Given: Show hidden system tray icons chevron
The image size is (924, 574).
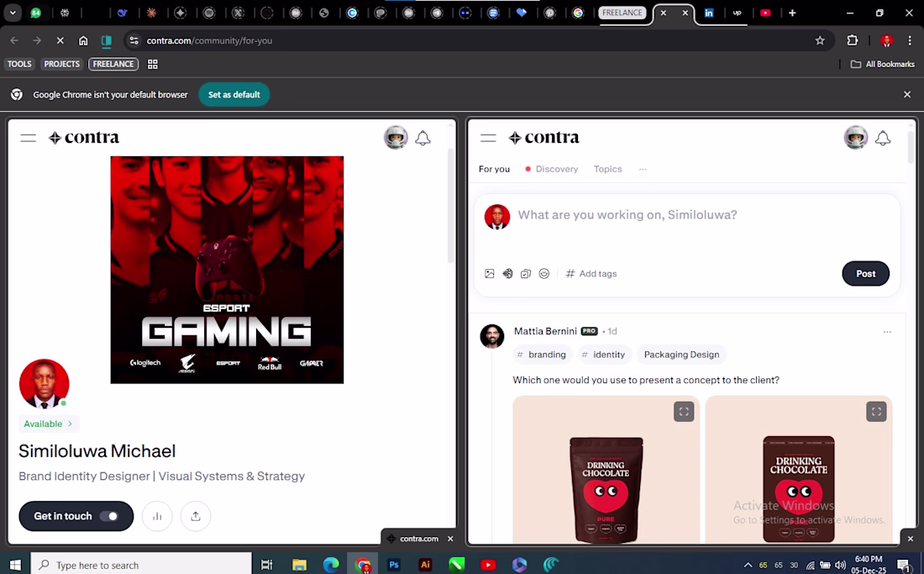Looking at the screenshot, I should click(x=748, y=565).
